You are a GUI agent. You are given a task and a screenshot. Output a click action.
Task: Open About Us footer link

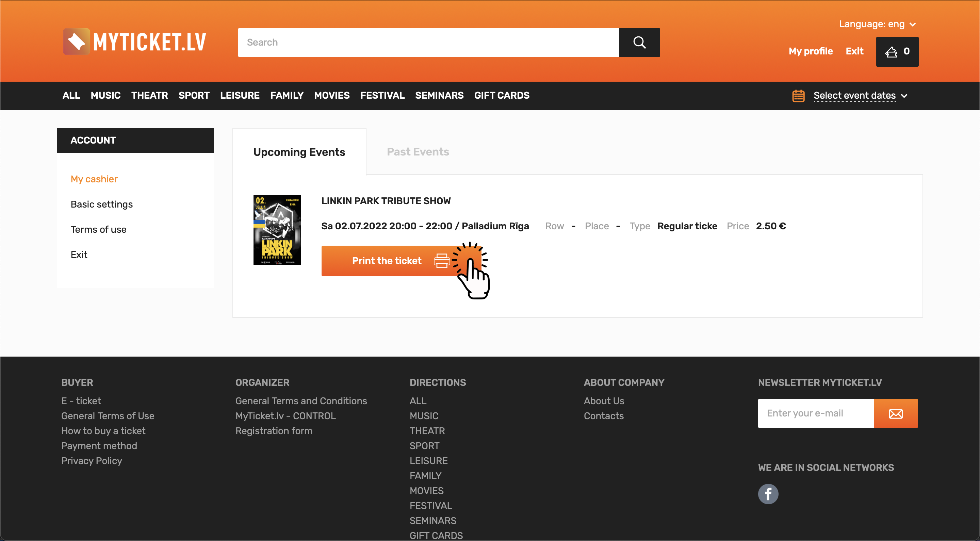pyautogui.click(x=604, y=401)
